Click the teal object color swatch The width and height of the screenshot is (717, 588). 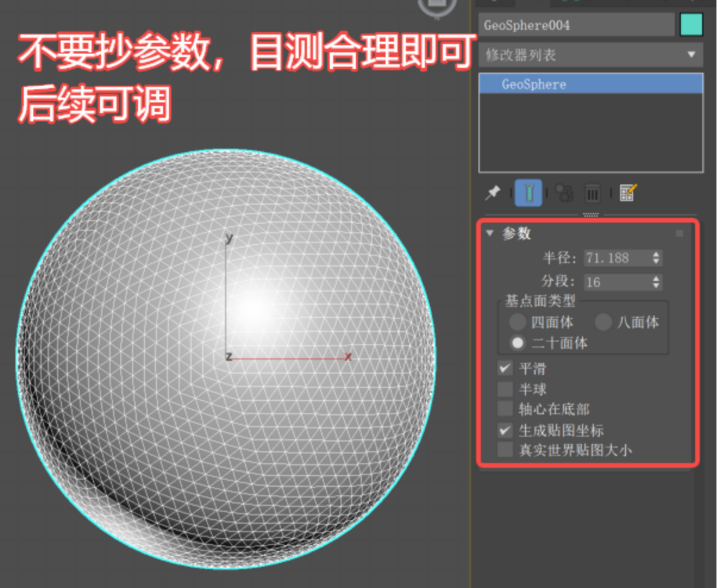coord(691,25)
